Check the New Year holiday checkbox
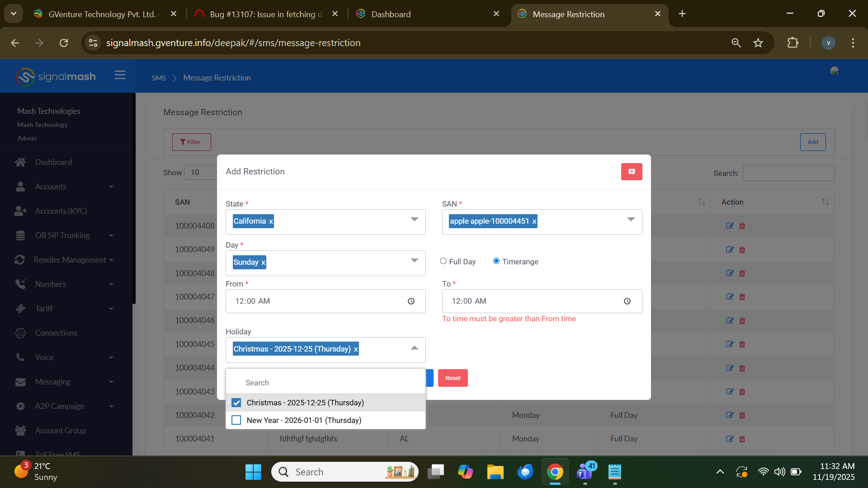The width and height of the screenshot is (868, 488). pos(236,420)
